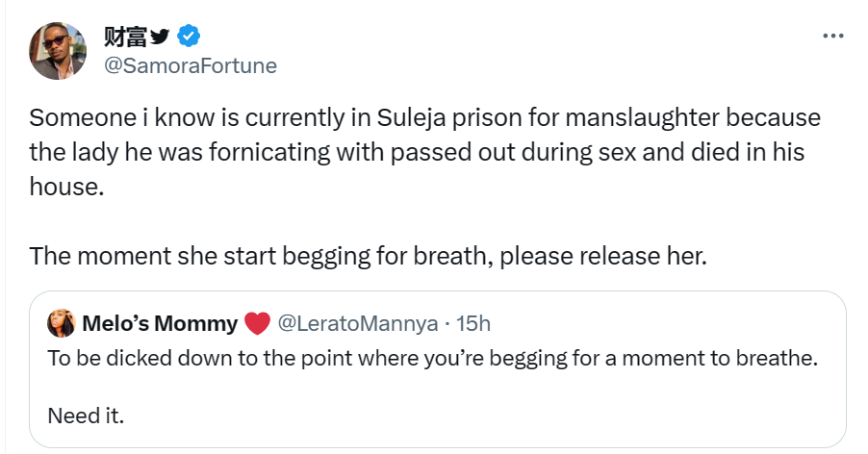Click the quoted tweet's first sentence

pyautogui.click(x=431, y=359)
